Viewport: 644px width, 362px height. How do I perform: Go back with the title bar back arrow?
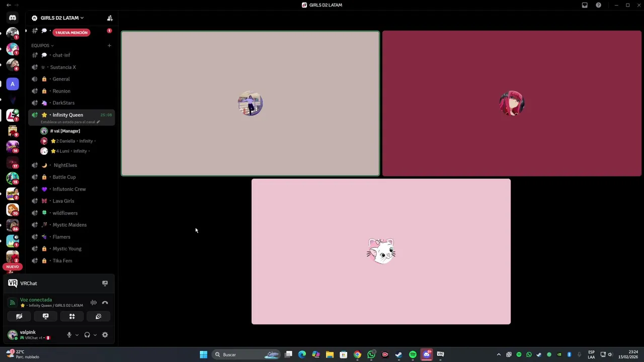click(x=9, y=5)
